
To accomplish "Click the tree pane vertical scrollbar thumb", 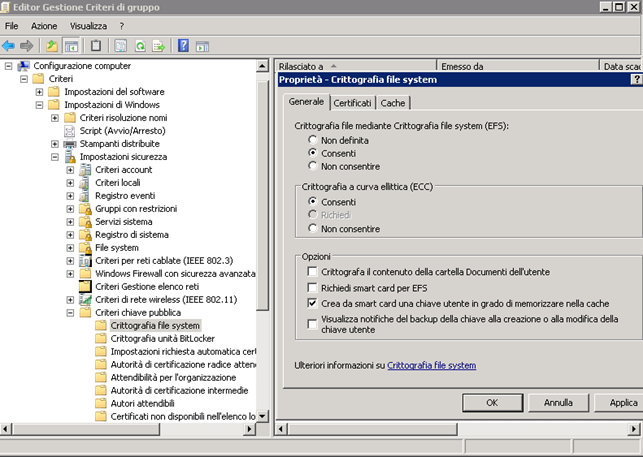I will click(x=262, y=196).
